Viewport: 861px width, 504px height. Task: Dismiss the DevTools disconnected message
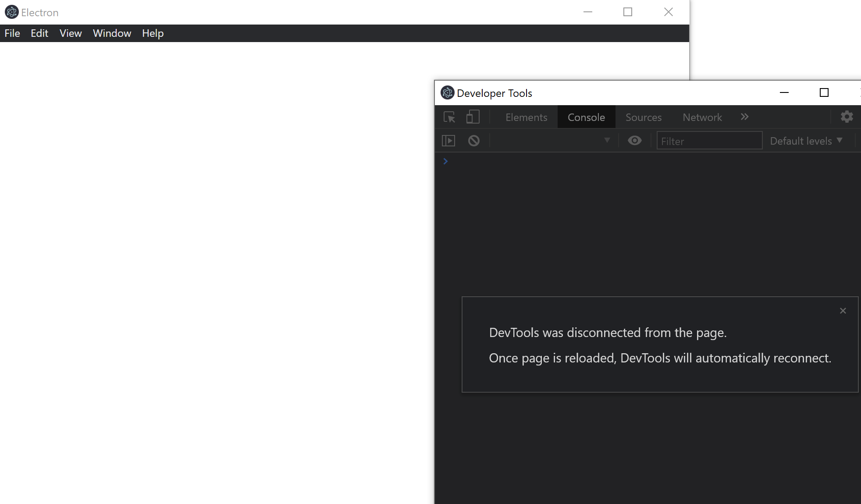coord(843,311)
